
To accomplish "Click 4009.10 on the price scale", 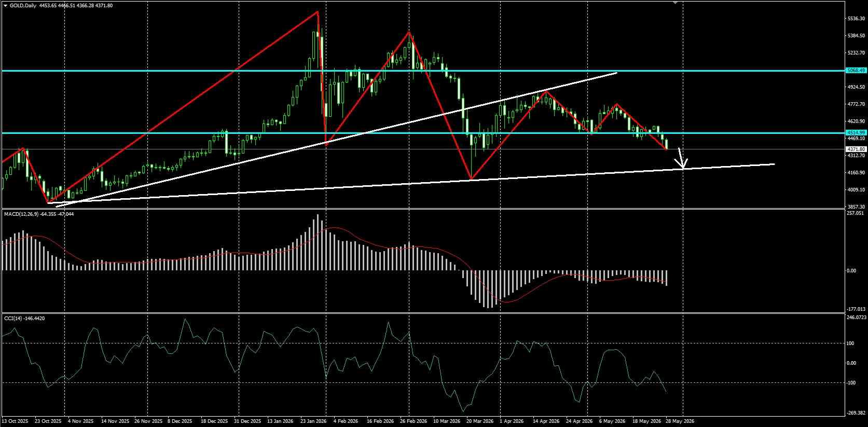I will (x=856, y=190).
